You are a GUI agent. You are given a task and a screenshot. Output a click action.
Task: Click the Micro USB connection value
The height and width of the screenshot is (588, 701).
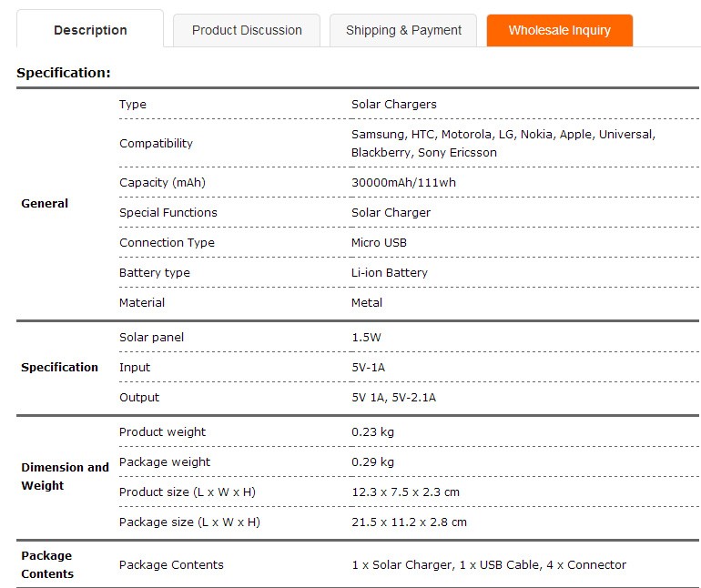[379, 243]
